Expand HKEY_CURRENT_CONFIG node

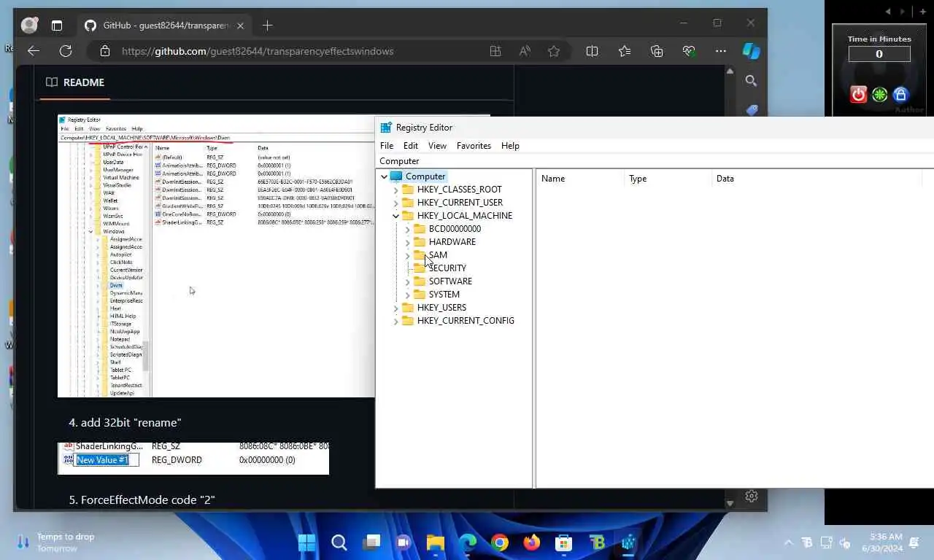click(x=395, y=321)
